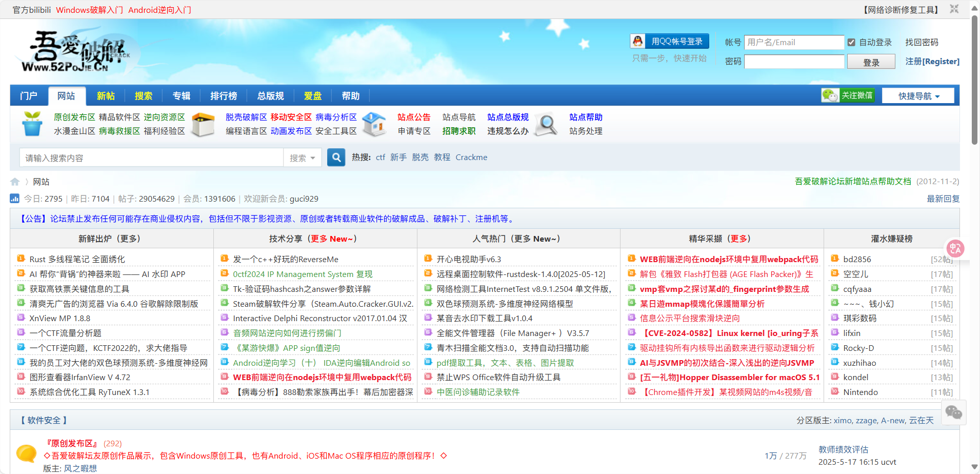Open the 门户 nav tab
The width and height of the screenshot is (980, 474).
(x=29, y=96)
